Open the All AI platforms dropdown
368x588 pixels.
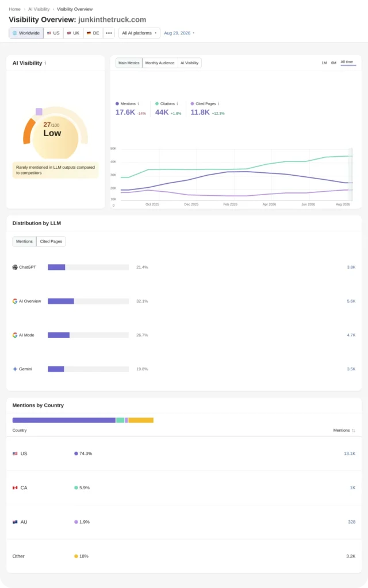point(139,33)
